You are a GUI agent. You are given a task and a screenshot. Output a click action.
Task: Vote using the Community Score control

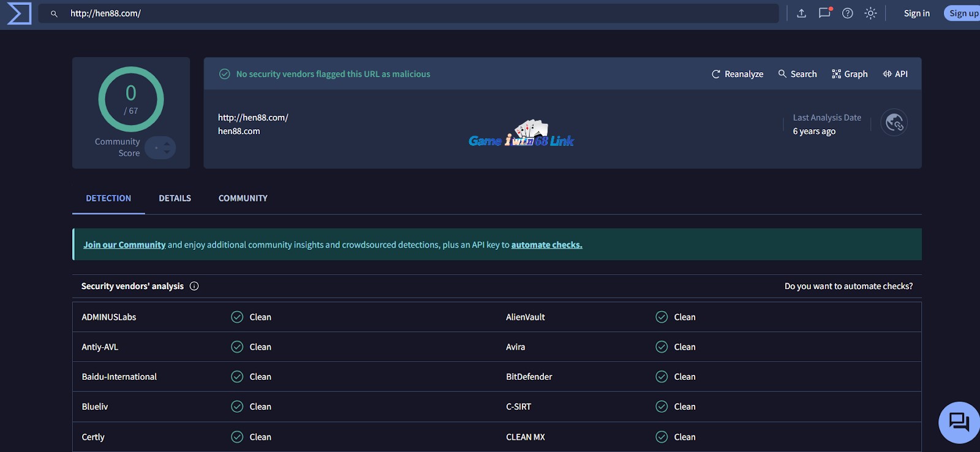tap(161, 148)
